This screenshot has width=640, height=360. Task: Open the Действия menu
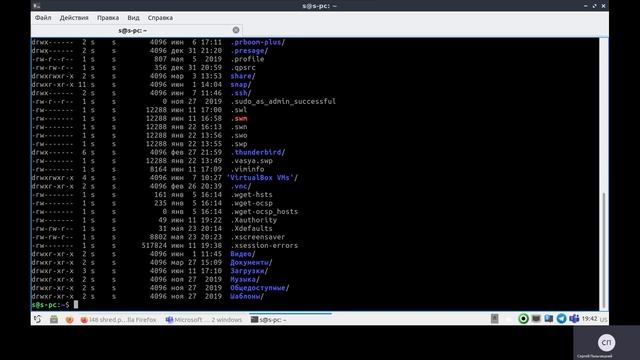tap(74, 18)
